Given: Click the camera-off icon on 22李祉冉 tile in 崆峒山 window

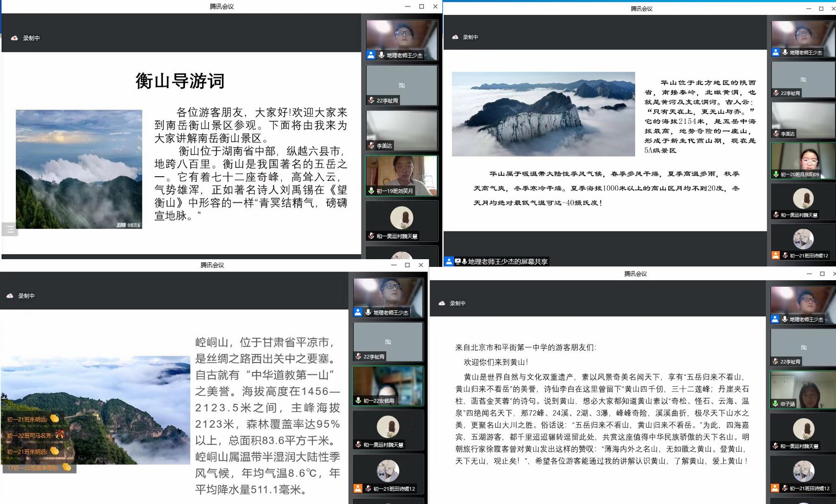Looking at the screenshot, I should (388, 342).
